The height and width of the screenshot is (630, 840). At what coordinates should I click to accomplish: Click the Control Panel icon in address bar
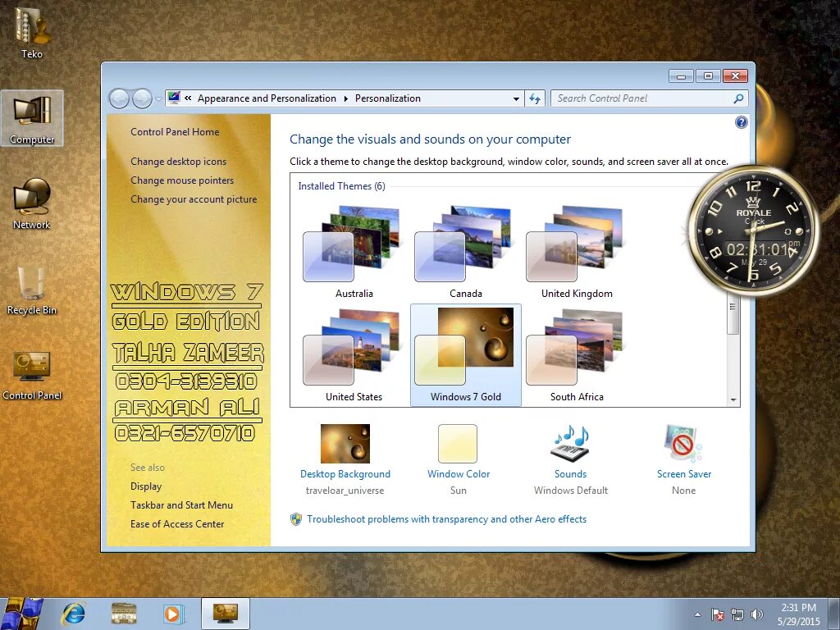(174, 98)
